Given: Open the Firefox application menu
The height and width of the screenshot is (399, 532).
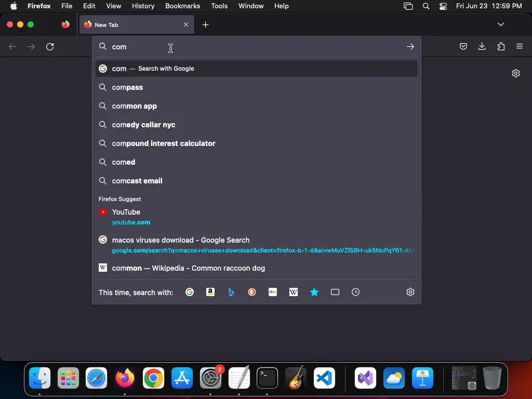Looking at the screenshot, I should pos(520,46).
